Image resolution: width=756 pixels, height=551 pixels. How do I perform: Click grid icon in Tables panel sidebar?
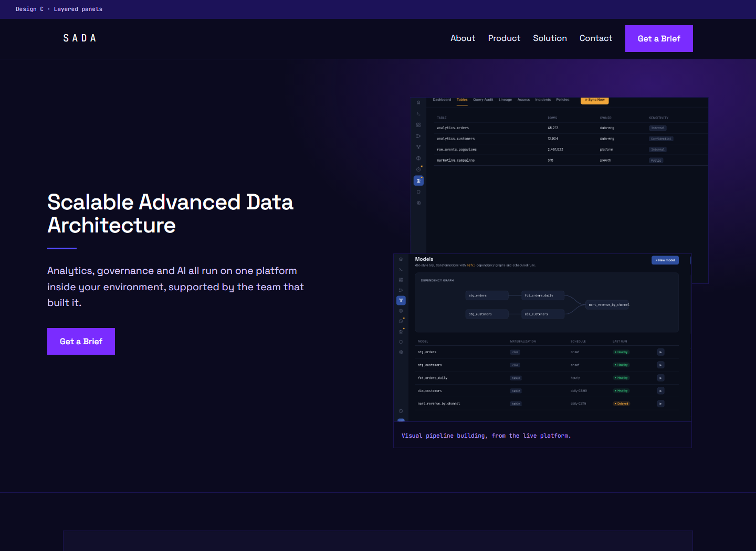418,125
